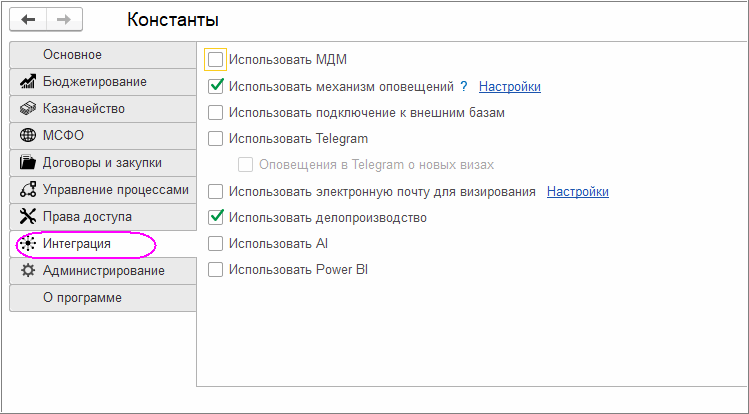Disable Использовать механизм оповещений checkbox
Viewport: 749px width, 414px height.
tap(215, 87)
